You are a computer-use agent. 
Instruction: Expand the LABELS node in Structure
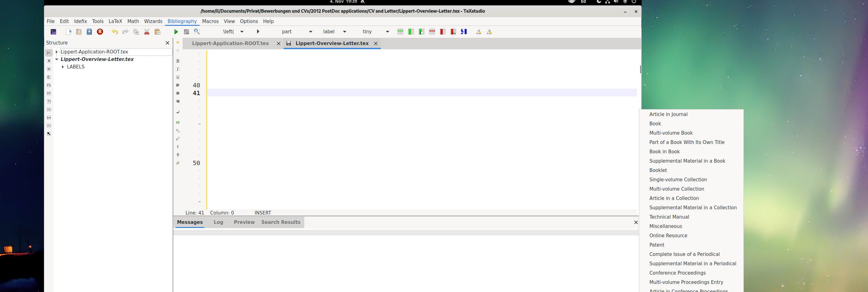point(63,67)
